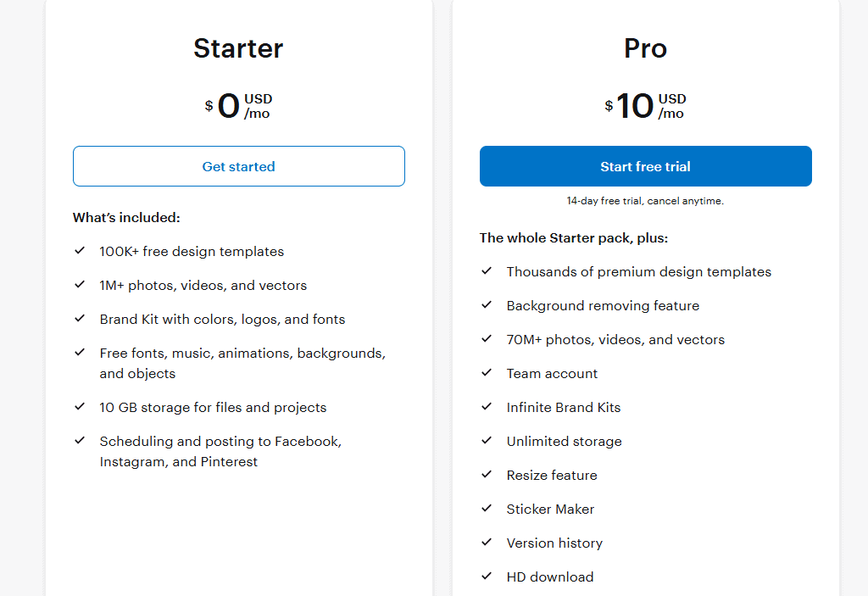Click the checkmark beside Unlimited storage
The height and width of the screenshot is (596, 868).
(x=487, y=441)
